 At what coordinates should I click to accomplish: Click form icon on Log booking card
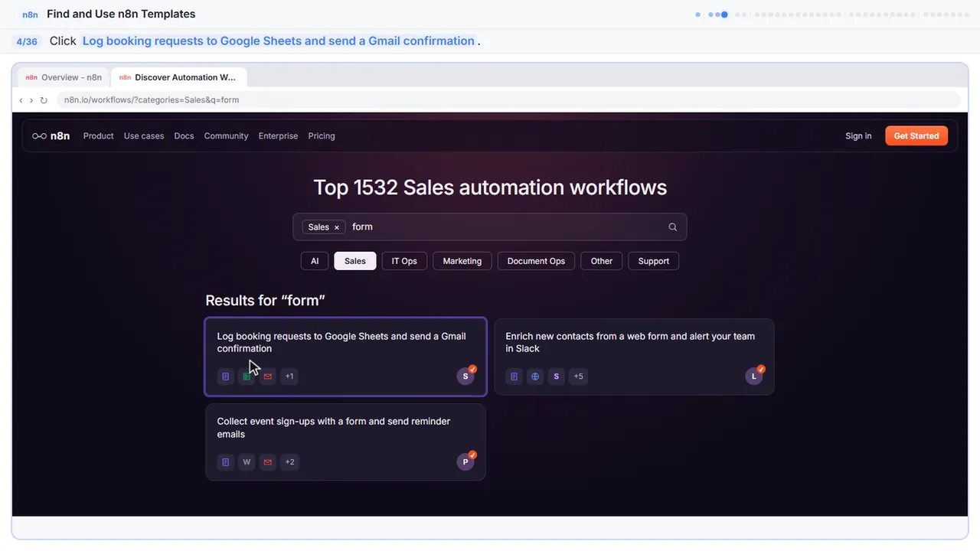tap(225, 377)
